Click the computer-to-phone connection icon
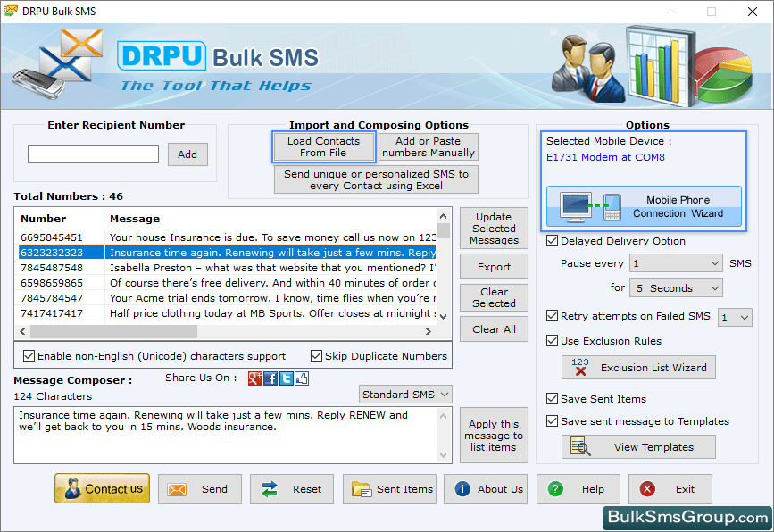The height and width of the screenshot is (532, 774). 590,206
